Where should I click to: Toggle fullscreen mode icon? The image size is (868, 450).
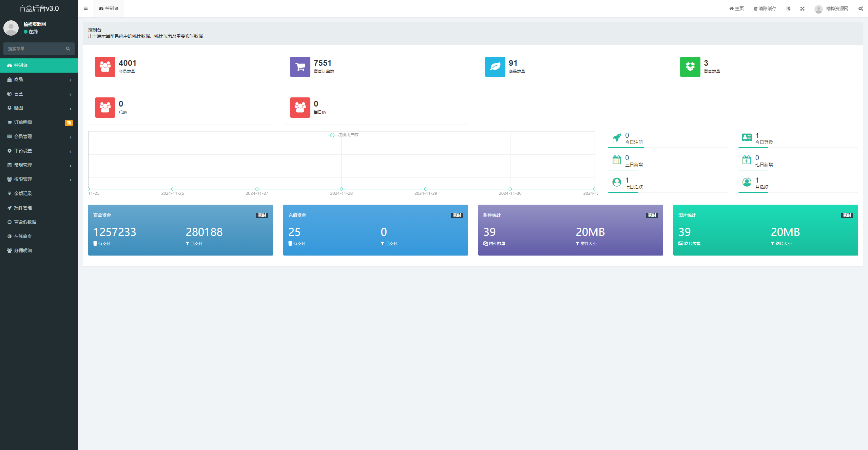[x=802, y=8]
